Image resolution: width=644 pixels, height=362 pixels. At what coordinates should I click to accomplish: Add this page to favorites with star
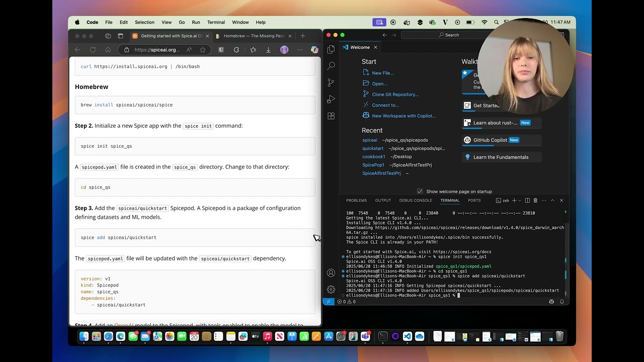coord(202,50)
